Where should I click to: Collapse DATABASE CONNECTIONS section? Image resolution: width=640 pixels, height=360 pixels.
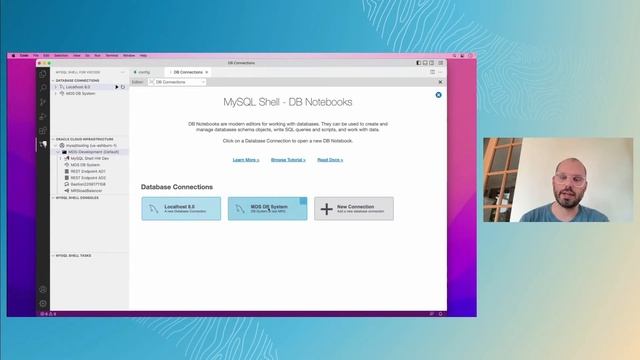tap(78, 80)
